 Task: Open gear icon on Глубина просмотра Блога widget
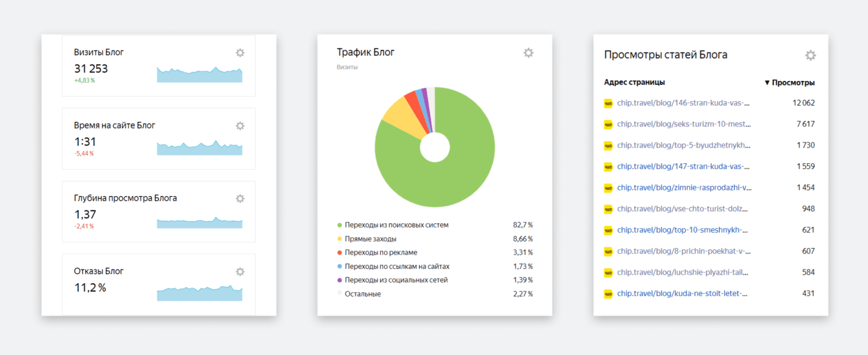[x=240, y=199]
